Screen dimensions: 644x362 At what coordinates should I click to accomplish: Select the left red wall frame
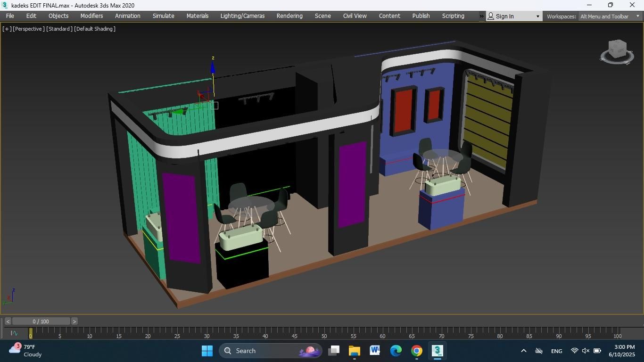(404, 111)
